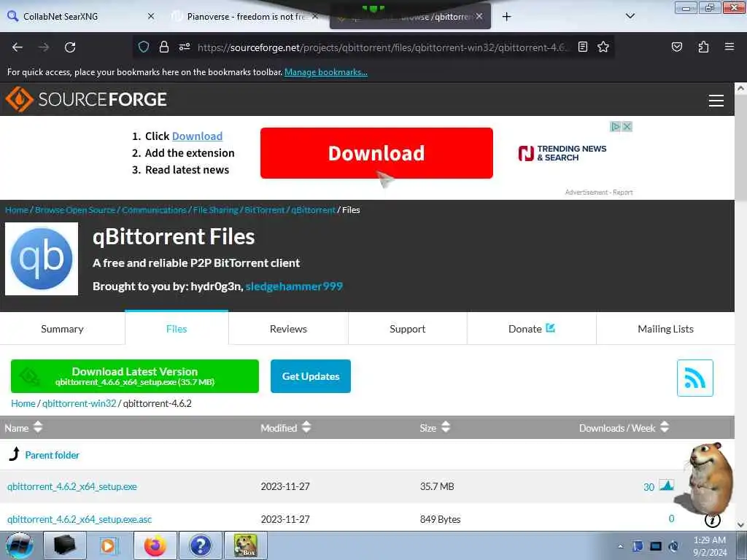Open the File Sharing breadcrumb link
Viewport: 747px width, 560px height.
point(215,209)
